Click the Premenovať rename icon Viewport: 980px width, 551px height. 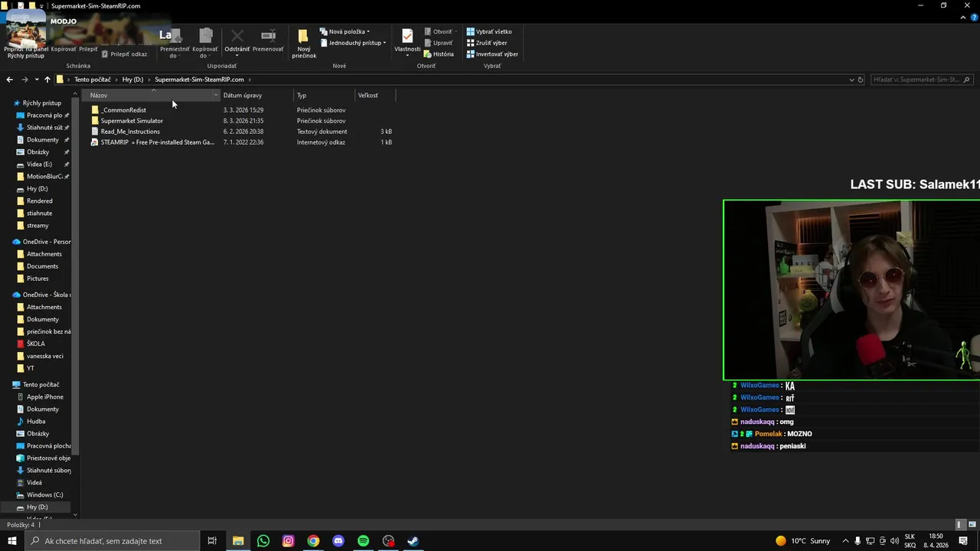(x=268, y=35)
